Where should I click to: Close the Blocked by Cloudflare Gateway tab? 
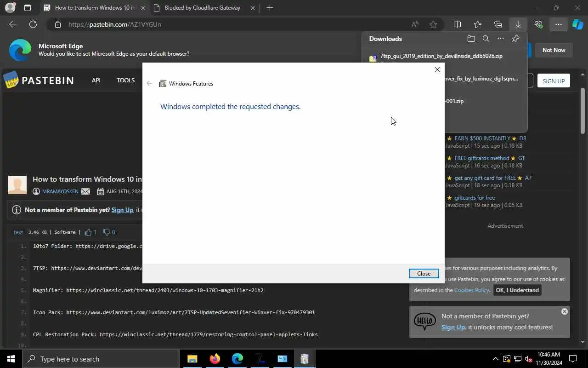(253, 8)
